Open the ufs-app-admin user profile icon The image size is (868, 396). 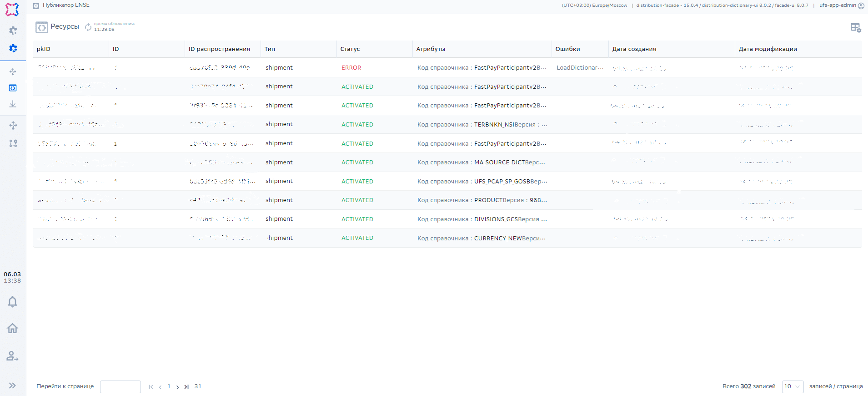[x=861, y=6]
